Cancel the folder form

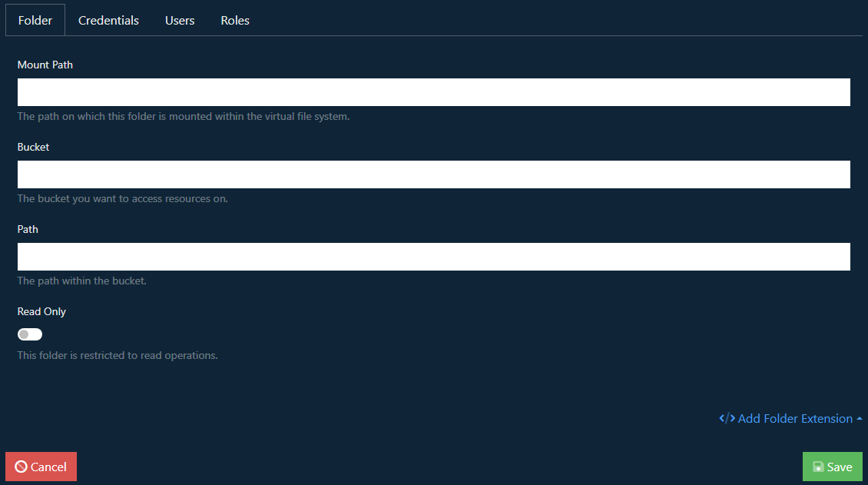[41, 467]
